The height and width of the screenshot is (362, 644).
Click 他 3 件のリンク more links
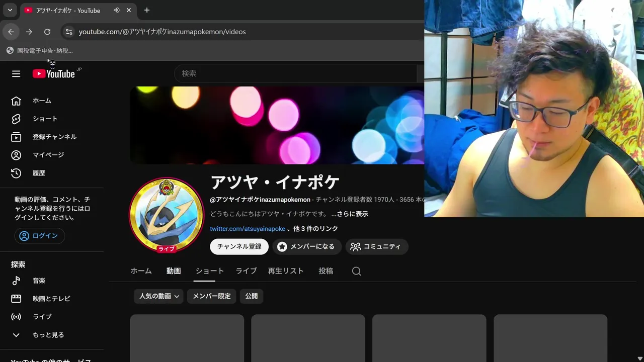coord(315,229)
